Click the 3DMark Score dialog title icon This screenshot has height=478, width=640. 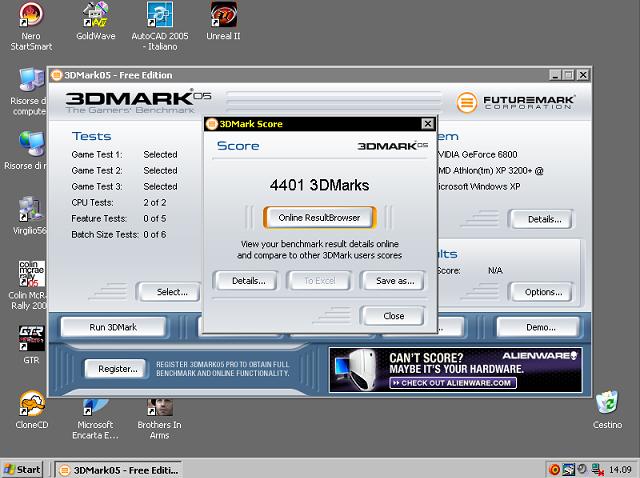pos(211,124)
